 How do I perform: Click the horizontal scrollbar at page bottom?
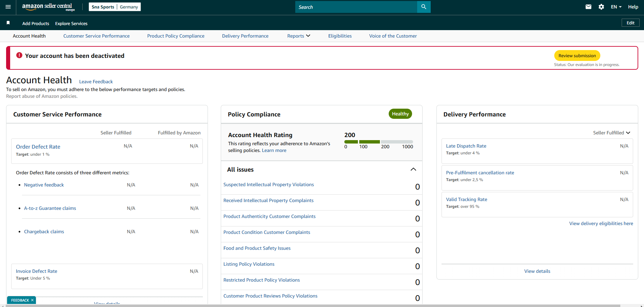tap(313, 306)
